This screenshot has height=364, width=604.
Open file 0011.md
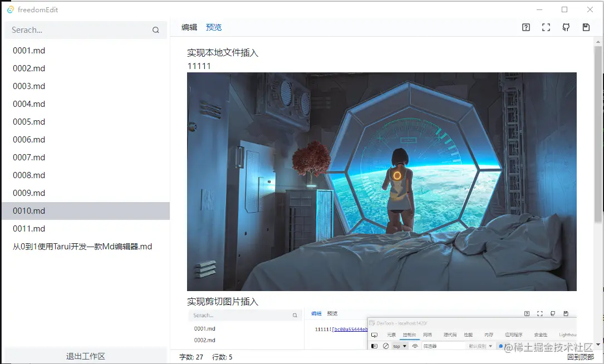click(86, 228)
